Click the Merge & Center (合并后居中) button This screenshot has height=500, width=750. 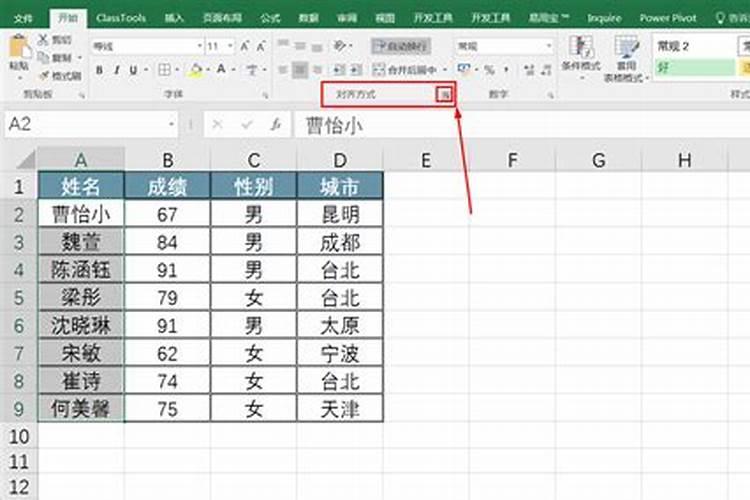point(406,70)
